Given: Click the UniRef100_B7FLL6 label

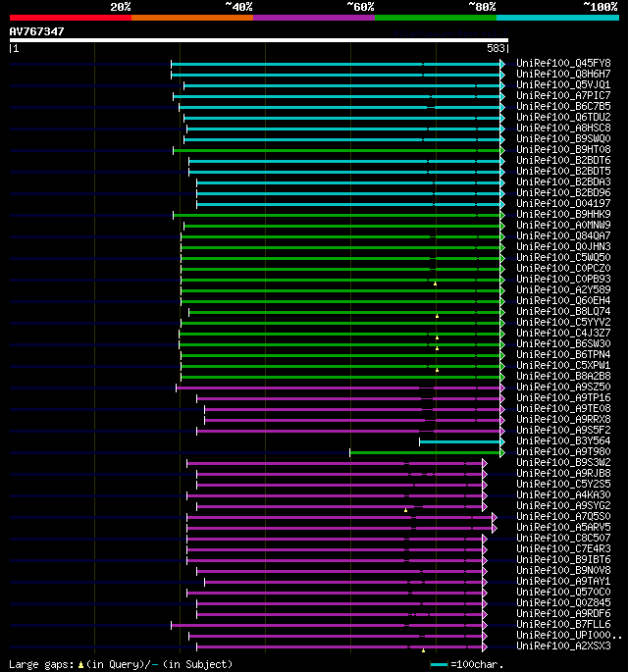Looking at the screenshot, I should [563, 624].
